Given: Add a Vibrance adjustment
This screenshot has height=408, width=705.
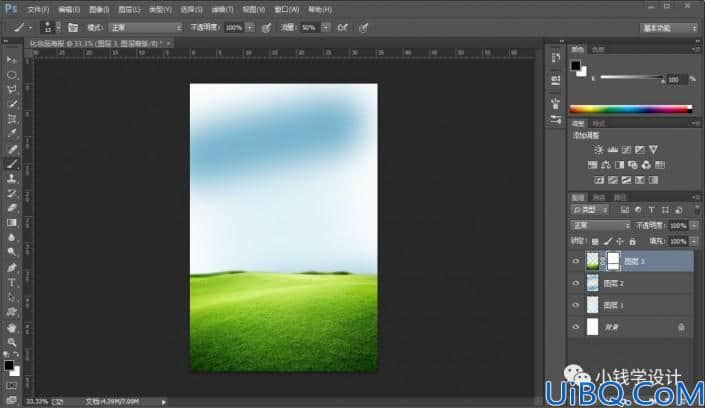Looking at the screenshot, I should [653, 149].
